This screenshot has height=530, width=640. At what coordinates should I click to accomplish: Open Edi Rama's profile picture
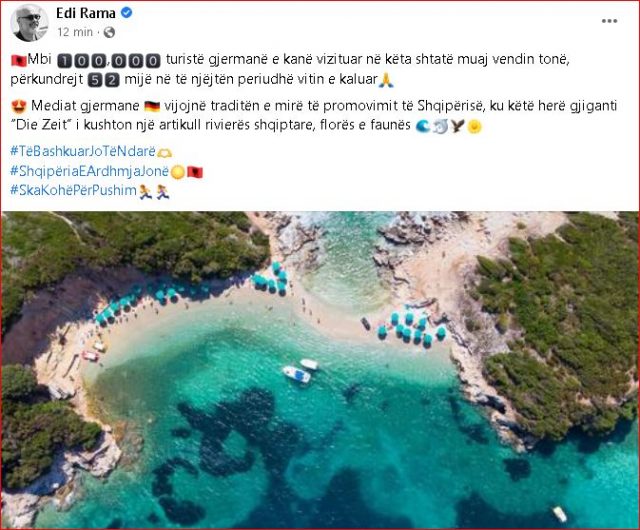click(x=29, y=22)
